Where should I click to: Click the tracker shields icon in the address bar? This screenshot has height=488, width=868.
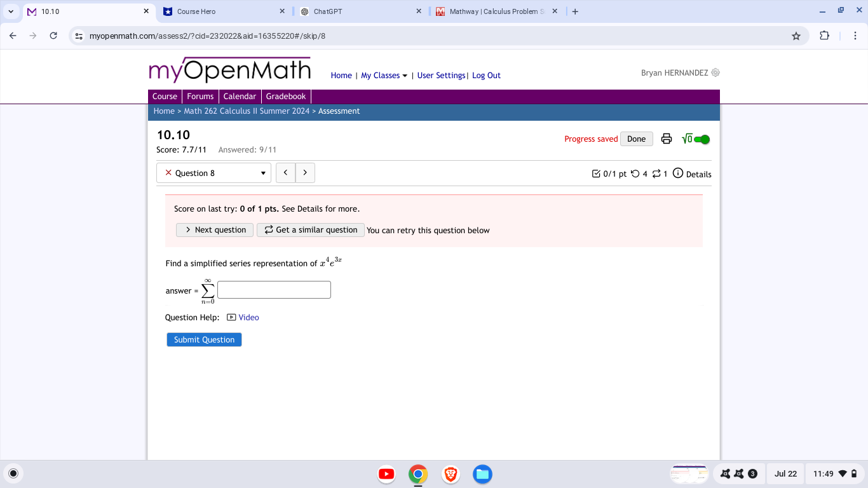(79, 36)
